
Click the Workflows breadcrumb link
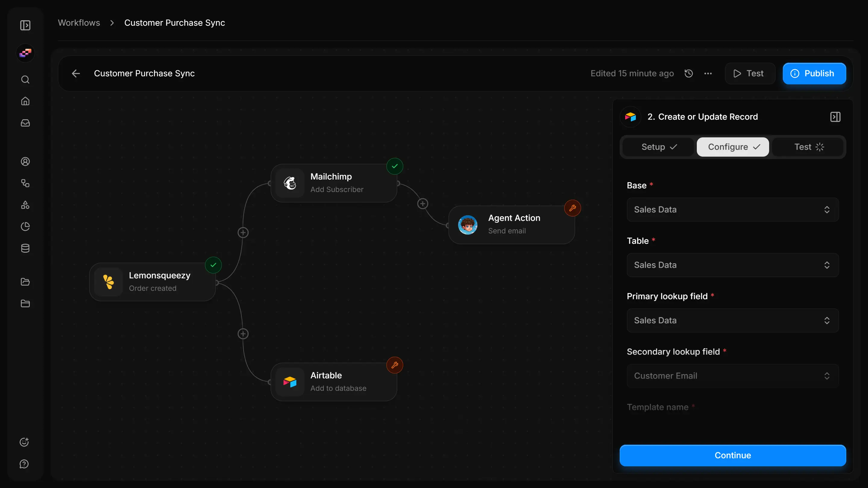79,23
